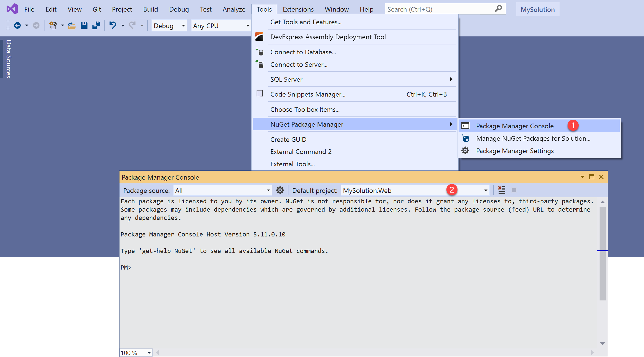Image resolution: width=644 pixels, height=357 pixels.
Task: Open the Debug menu
Action: pyautogui.click(x=179, y=9)
